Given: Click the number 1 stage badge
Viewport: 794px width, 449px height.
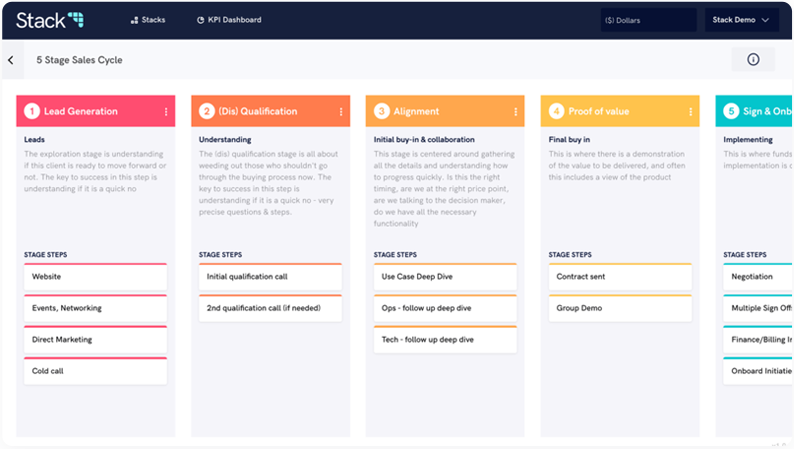Looking at the screenshot, I should 32,112.
